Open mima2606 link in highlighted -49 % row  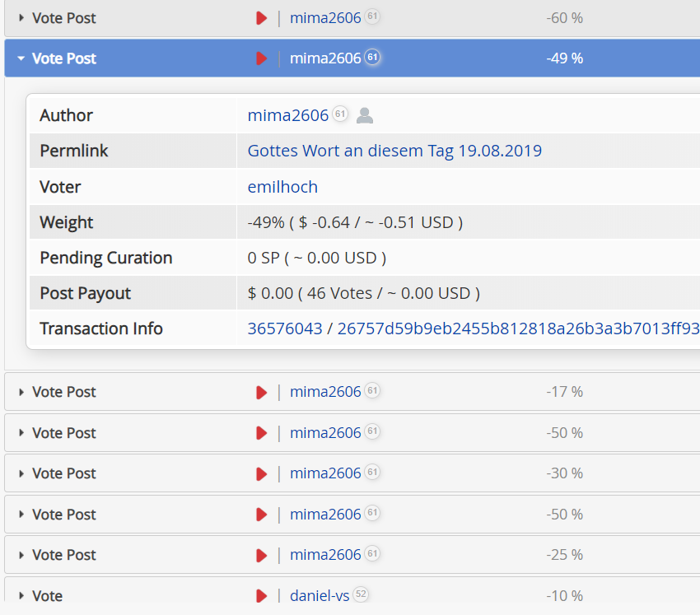[325, 58]
